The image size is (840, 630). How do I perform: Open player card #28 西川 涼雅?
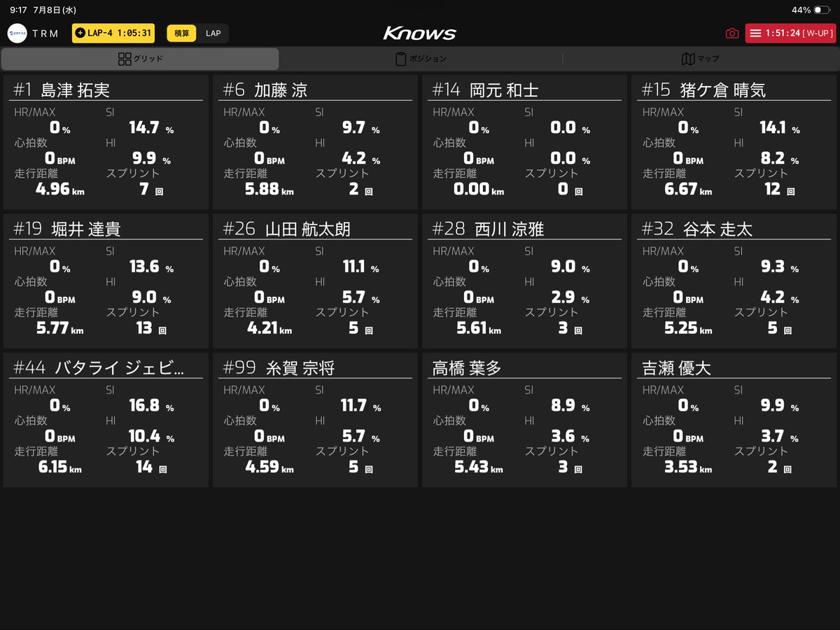pyautogui.click(x=524, y=281)
